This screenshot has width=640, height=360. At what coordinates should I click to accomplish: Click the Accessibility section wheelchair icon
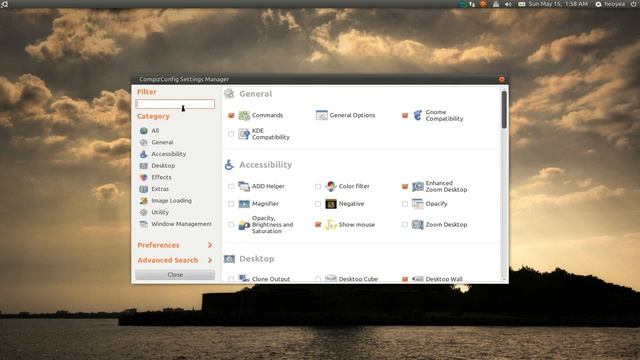coord(229,165)
